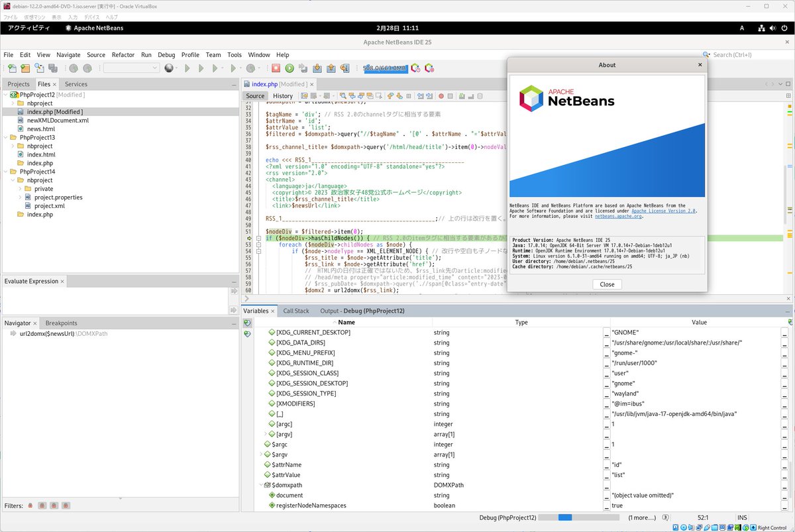Click the Open Project toolbar icon
This screenshot has height=532, width=795.
click(x=39, y=68)
